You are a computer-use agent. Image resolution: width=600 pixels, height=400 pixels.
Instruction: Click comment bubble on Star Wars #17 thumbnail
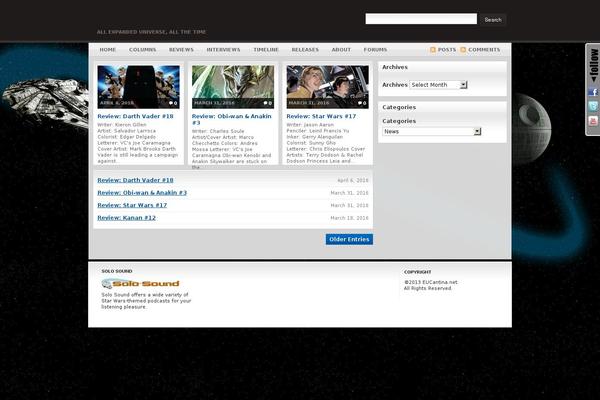362,103
